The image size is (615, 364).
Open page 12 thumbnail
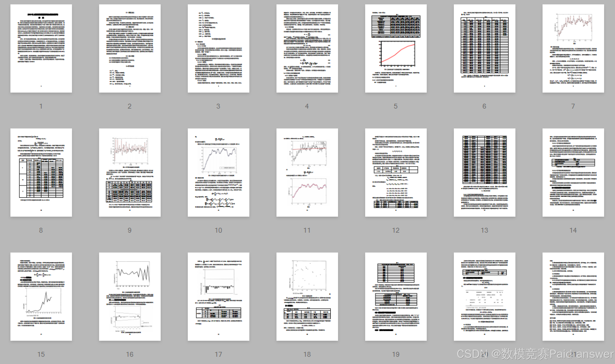[x=396, y=173]
